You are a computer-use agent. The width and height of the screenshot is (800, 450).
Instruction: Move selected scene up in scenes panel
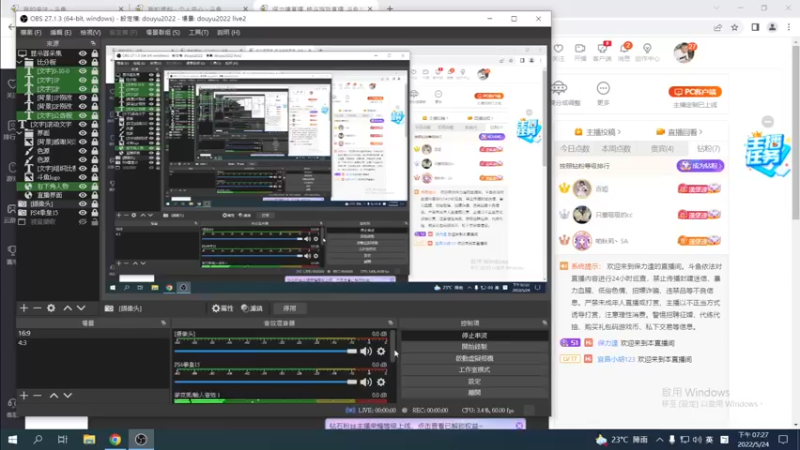pos(54,395)
